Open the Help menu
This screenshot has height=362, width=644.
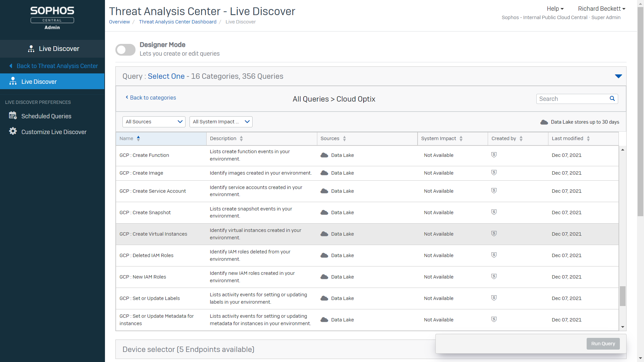[555, 9]
